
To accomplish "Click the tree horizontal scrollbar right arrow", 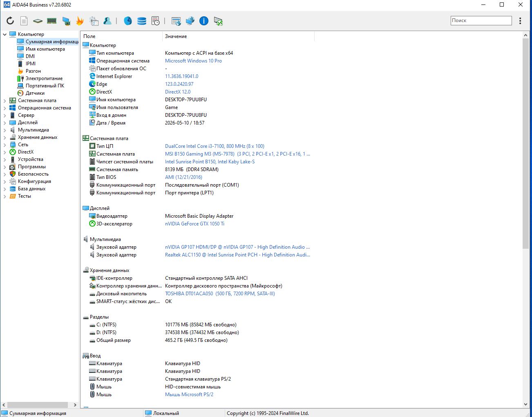I will coord(75,405).
